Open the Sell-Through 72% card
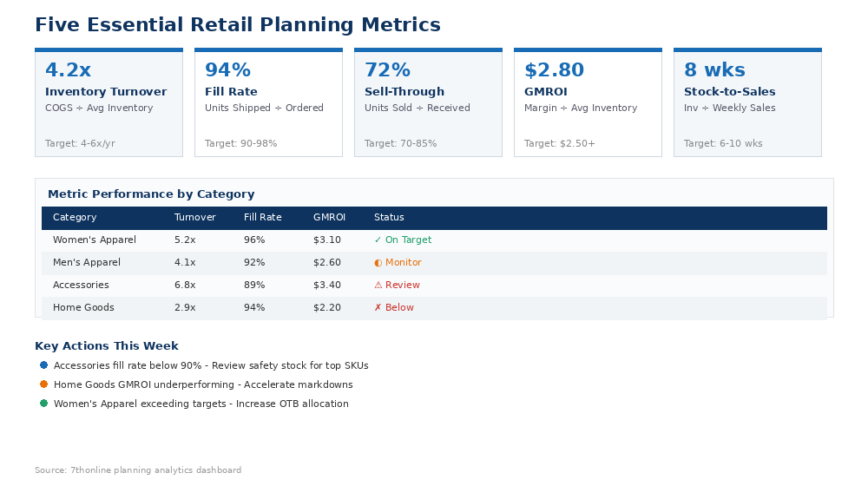The height and width of the screenshot is (486, 868). pos(428,102)
